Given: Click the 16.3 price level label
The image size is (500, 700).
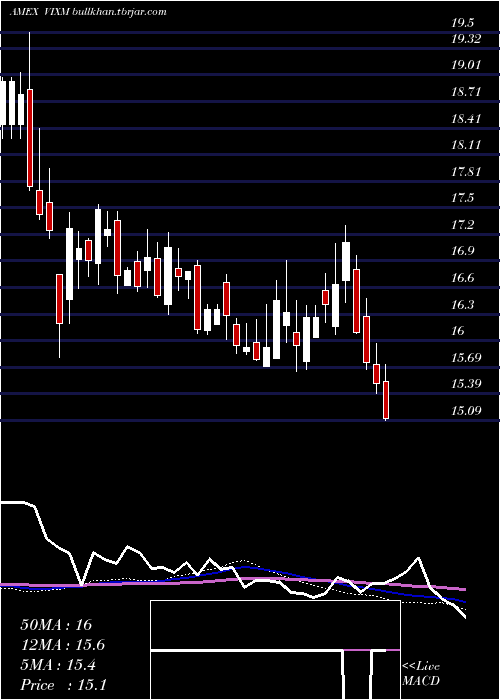Looking at the screenshot, I should (x=463, y=304).
